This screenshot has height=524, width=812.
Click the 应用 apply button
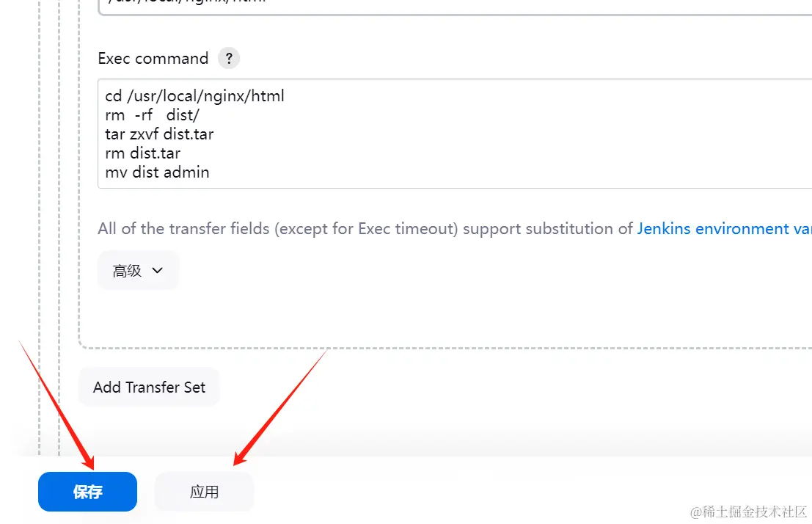coord(204,492)
